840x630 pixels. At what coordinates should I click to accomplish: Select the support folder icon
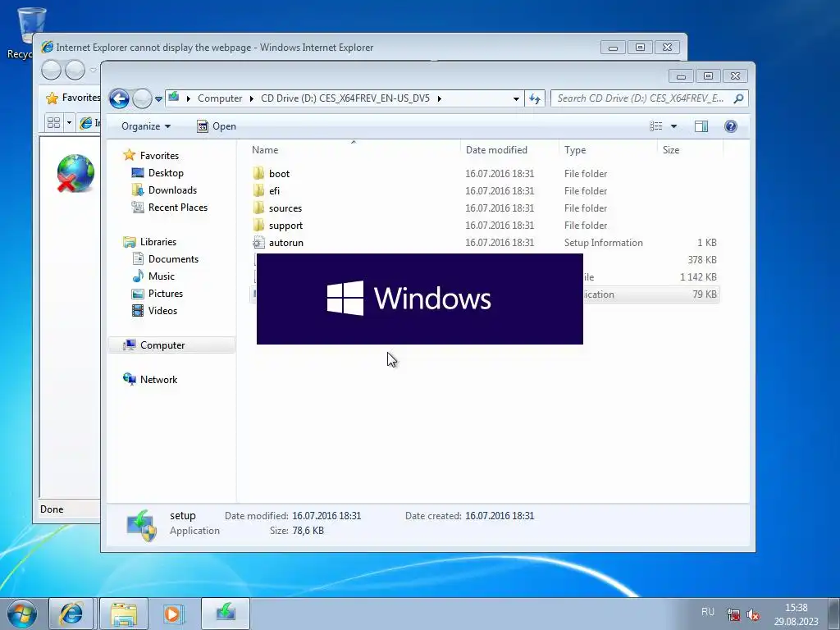click(258, 225)
